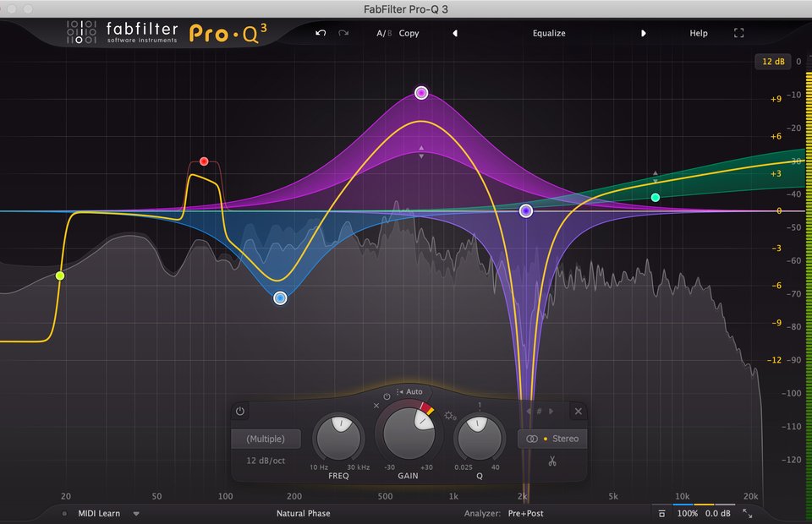Toggle A/B state comparison
Image resolution: width=812 pixels, height=524 pixels.
(384, 33)
